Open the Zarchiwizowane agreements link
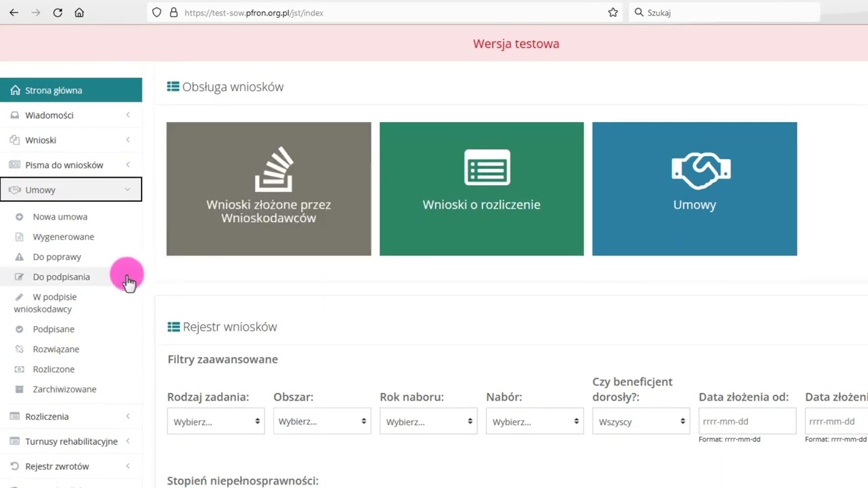This screenshot has width=868, height=488. 64,389
